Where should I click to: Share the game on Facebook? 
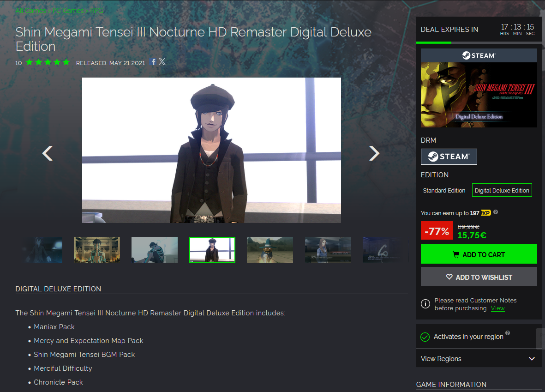[153, 62]
